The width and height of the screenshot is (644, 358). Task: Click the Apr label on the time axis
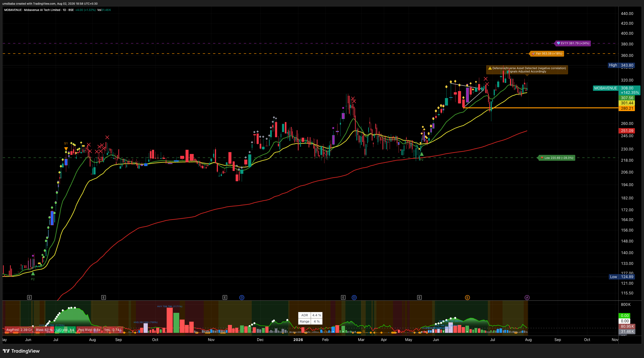[383, 340]
